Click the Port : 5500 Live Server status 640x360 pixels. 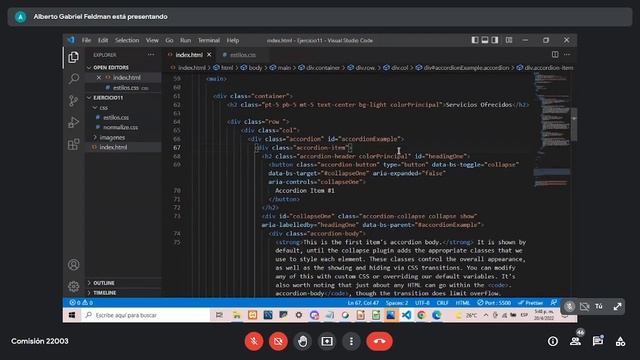pos(494,303)
